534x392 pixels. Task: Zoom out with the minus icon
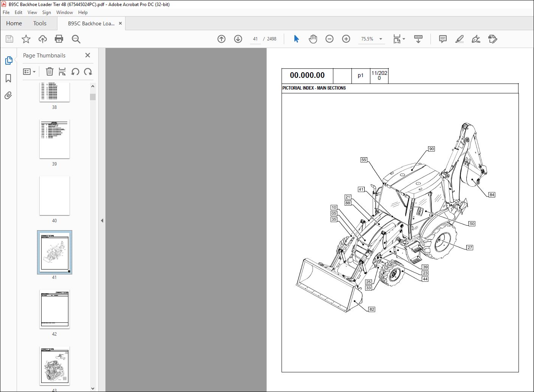click(330, 39)
